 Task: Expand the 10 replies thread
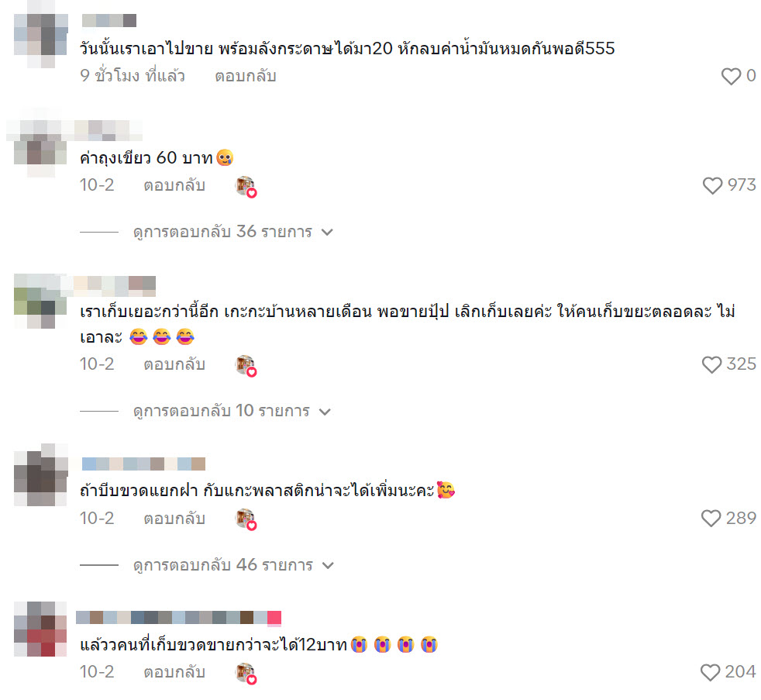point(232,411)
